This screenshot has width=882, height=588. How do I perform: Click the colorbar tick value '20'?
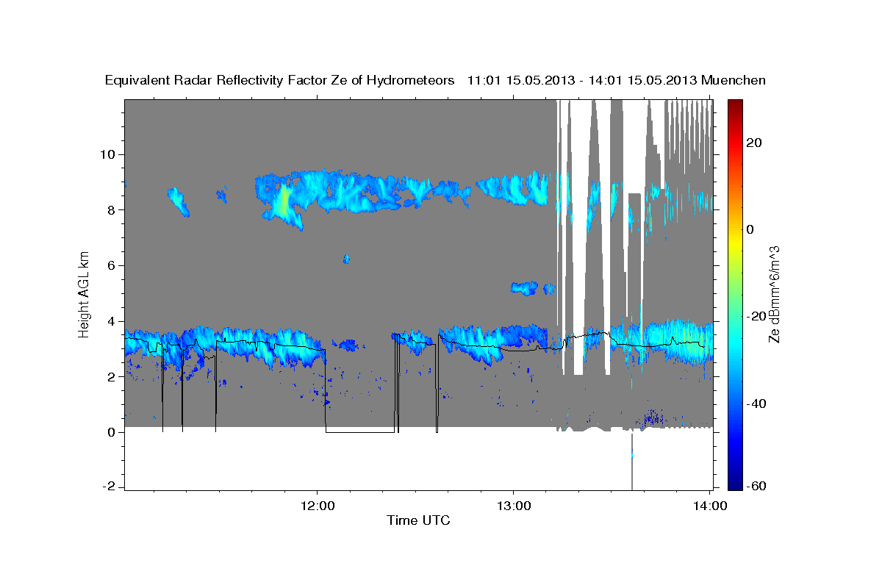click(x=753, y=142)
